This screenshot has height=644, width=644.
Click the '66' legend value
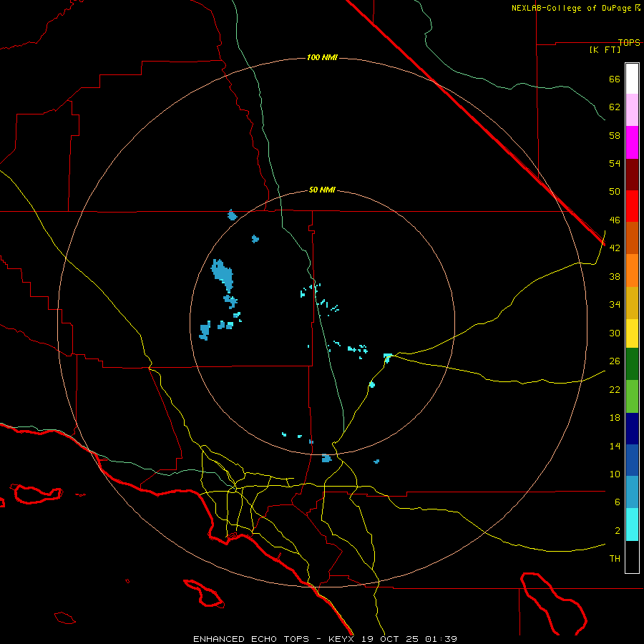point(615,79)
